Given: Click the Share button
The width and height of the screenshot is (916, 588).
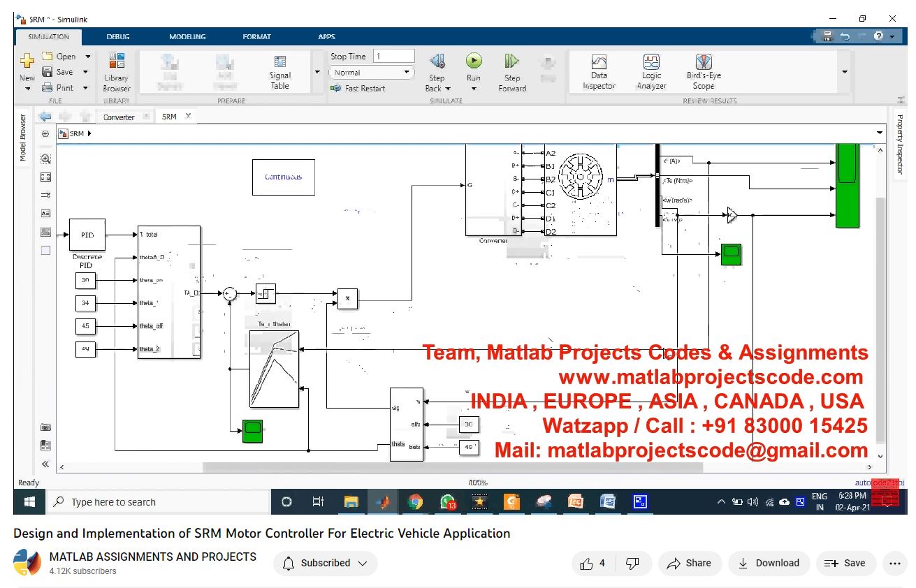Looking at the screenshot, I should coord(689,564).
